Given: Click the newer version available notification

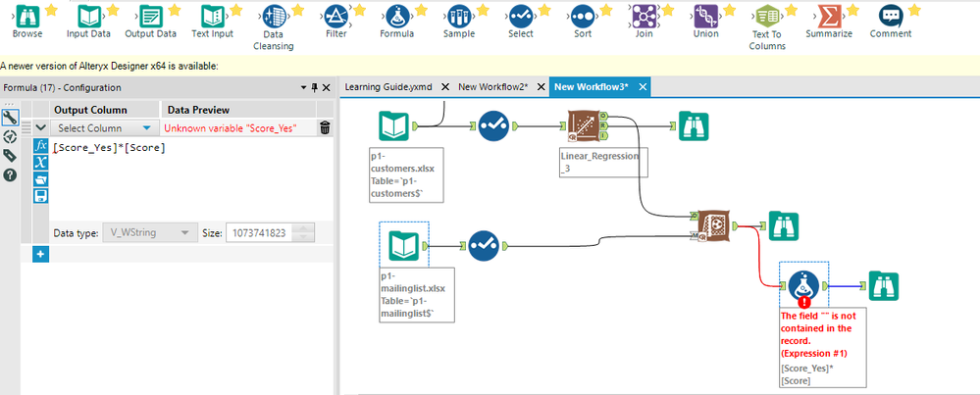Looking at the screenshot, I should pos(109,66).
